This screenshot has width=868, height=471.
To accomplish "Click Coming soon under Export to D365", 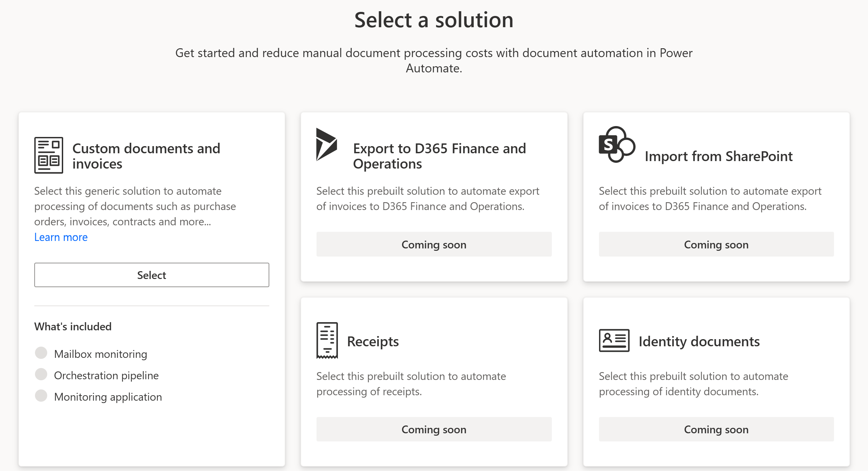I will point(434,244).
